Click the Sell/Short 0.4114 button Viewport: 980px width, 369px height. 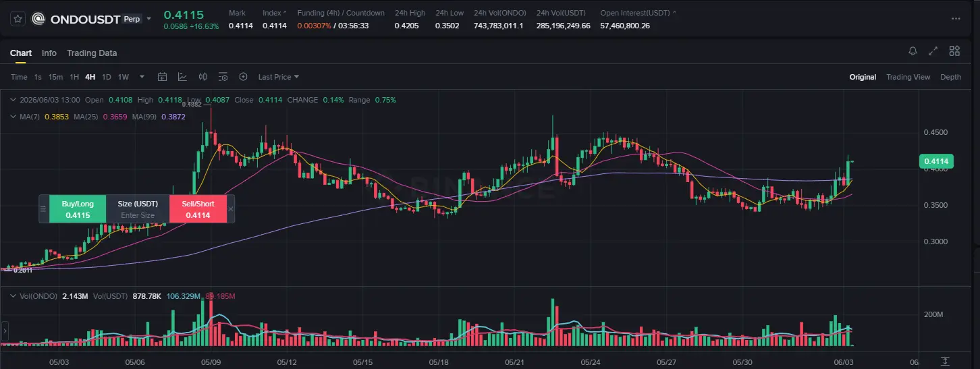197,209
